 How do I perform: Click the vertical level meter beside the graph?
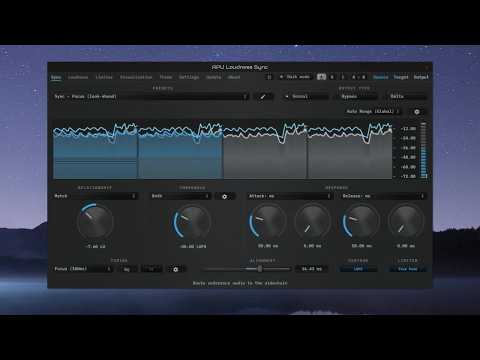point(423,151)
